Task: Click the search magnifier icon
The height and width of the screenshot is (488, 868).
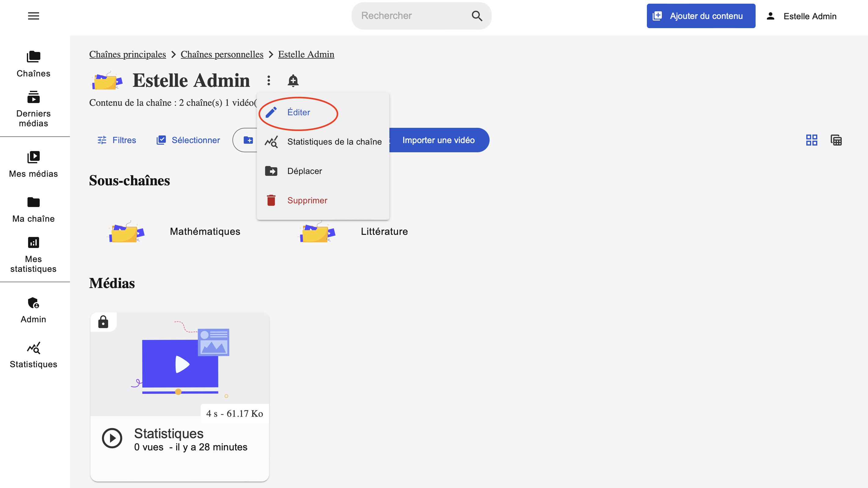Action: coord(476,16)
